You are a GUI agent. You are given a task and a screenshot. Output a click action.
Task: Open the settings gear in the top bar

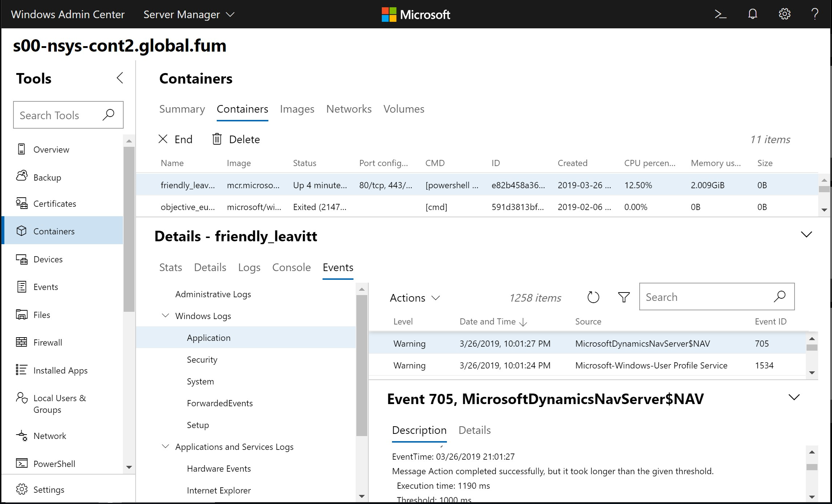pyautogui.click(x=784, y=14)
